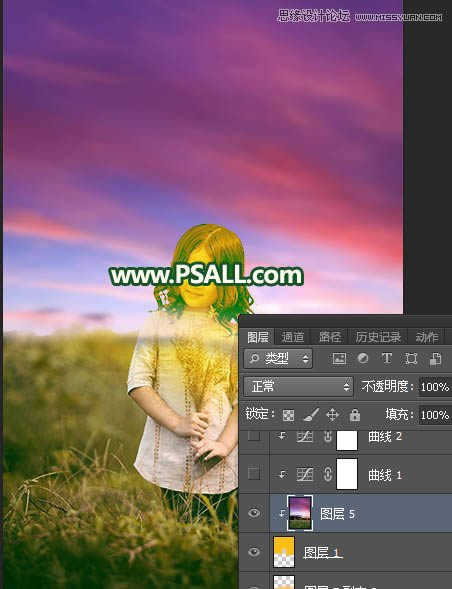452x589 pixels.
Task: Filter layers by smart object icon
Action: [435, 358]
